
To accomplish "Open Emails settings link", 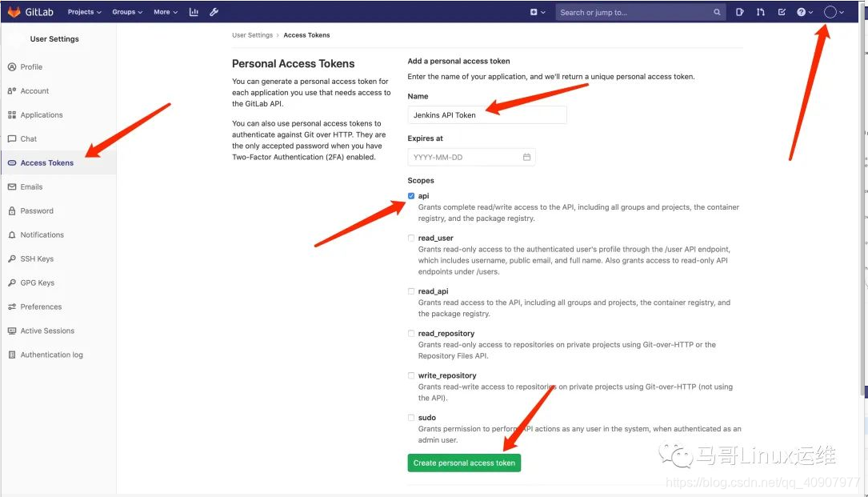I will 31,186.
